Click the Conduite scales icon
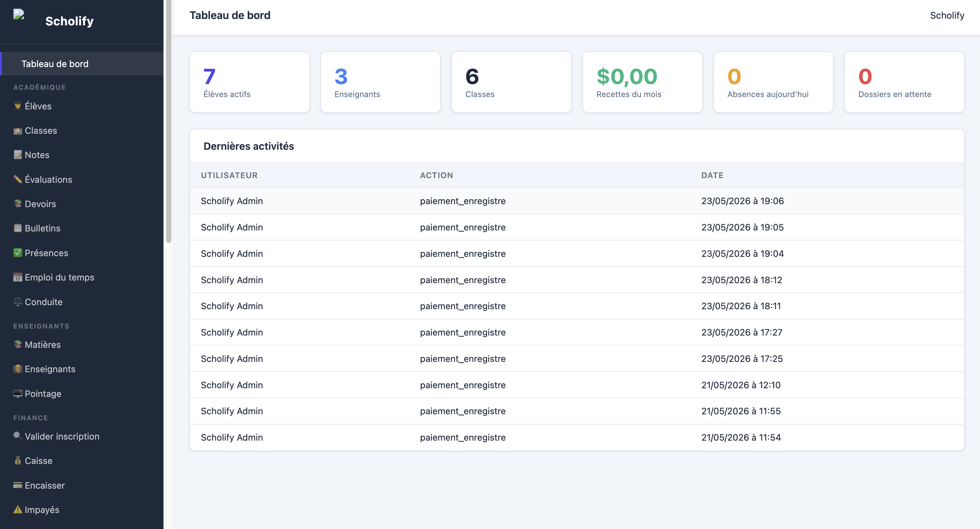This screenshot has width=980, height=529. pos(17,302)
